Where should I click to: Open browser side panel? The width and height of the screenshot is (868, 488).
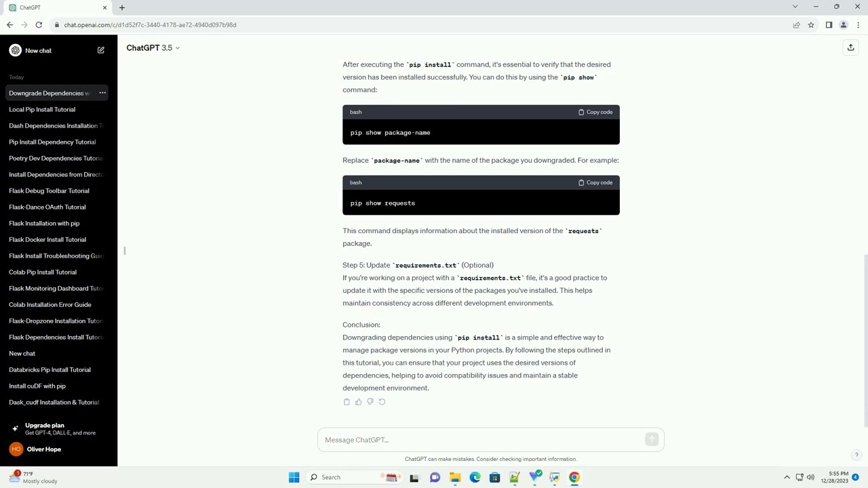(x=829, y=25)
